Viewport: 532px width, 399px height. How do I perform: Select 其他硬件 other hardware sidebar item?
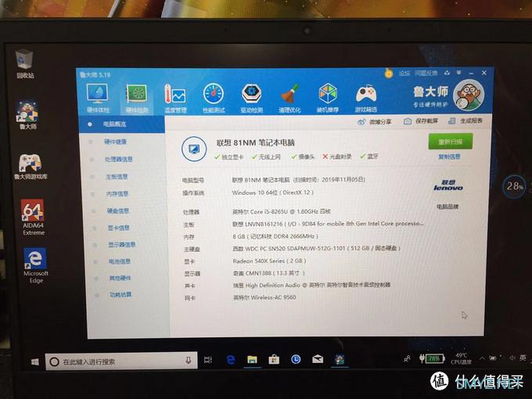[120, 279]
